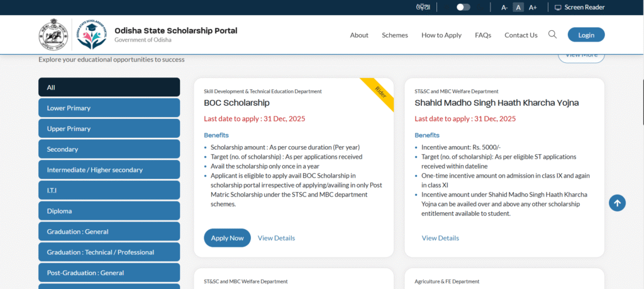
Task: Open How to Apply menu item
Action: (x=441, y=35)
